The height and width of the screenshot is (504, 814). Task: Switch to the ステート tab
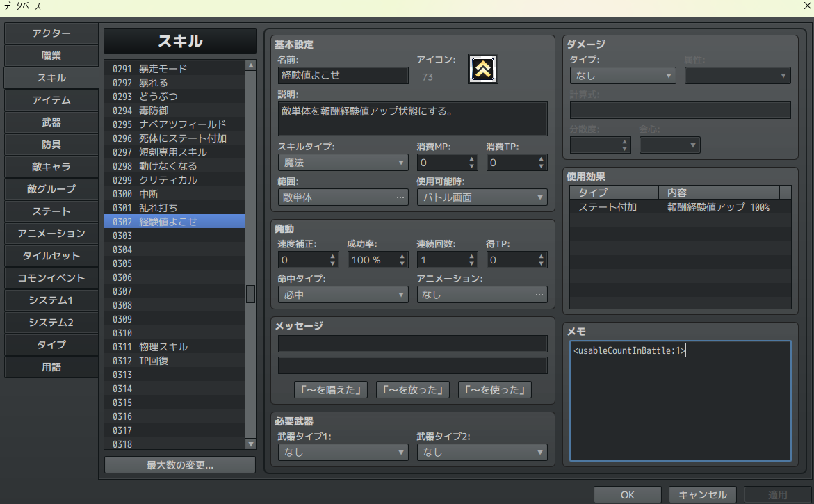(51, 211)
